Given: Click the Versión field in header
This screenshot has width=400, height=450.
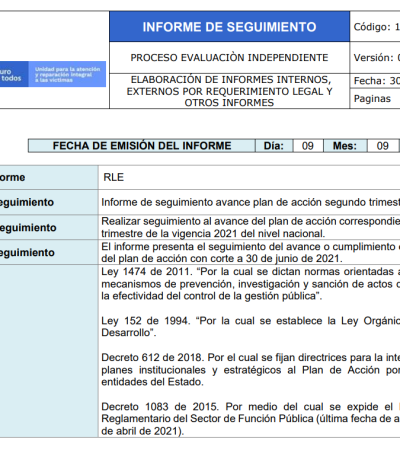Looking at the screenshot, I should coord(375,58).
